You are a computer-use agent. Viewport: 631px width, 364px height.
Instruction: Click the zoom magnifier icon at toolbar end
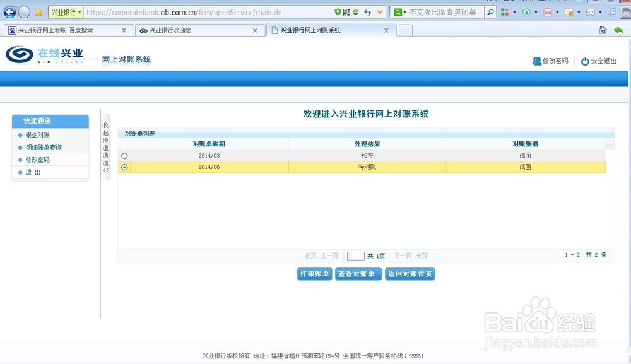(611, 13)
